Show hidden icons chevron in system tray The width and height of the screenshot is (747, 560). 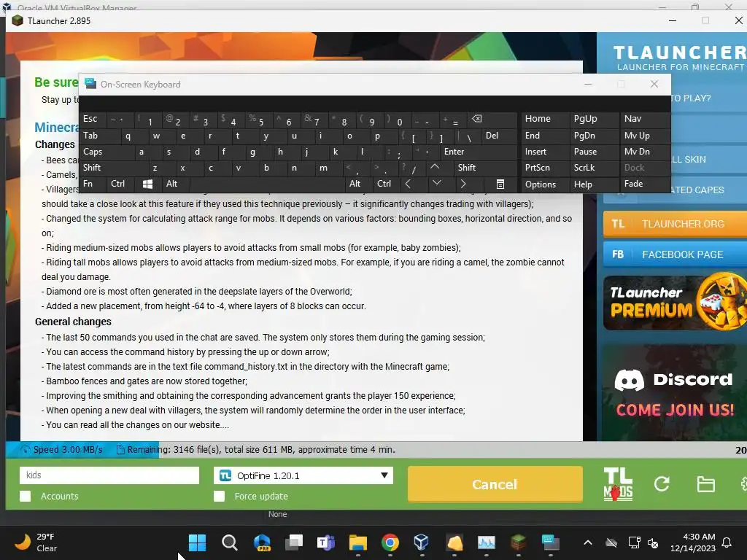point(588,542)
